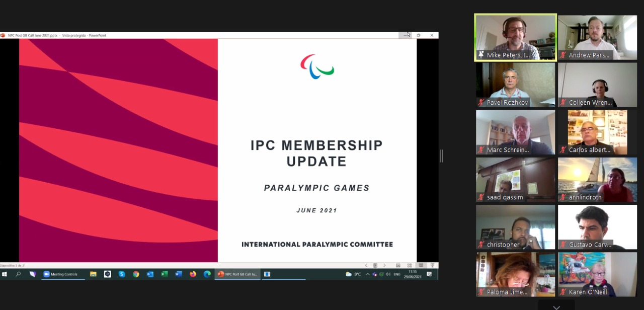
Task: Open File Explorer from the taskbar
Action: 93,274
